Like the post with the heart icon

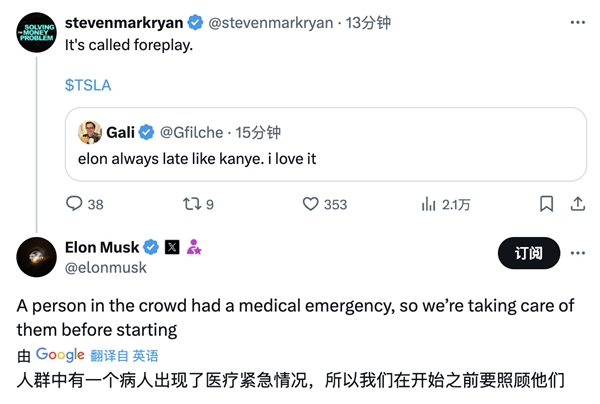311,204
